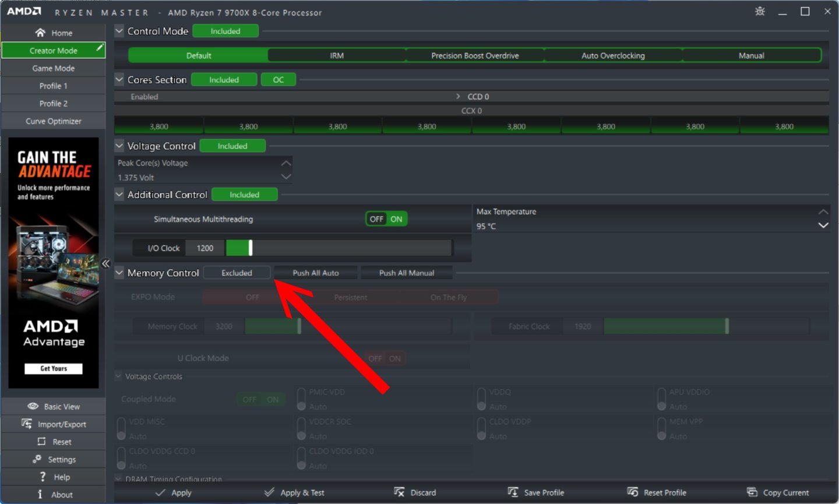Click the Memory Clock slider
Screen dimensions: 839x504
(x=348, y=326)
